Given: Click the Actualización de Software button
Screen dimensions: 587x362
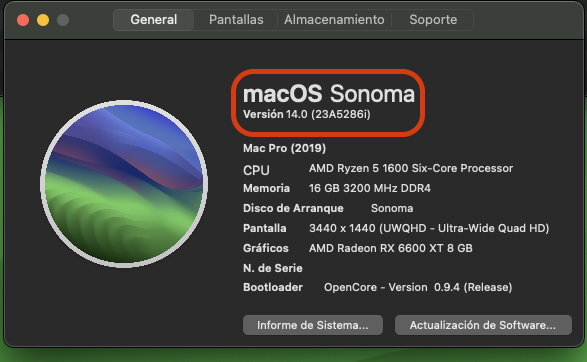Looking at the screenshot, I should (483, 325).
